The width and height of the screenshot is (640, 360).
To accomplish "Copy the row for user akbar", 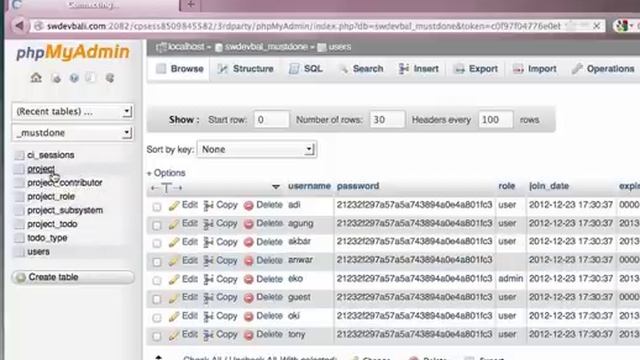I will click(220, 242).
